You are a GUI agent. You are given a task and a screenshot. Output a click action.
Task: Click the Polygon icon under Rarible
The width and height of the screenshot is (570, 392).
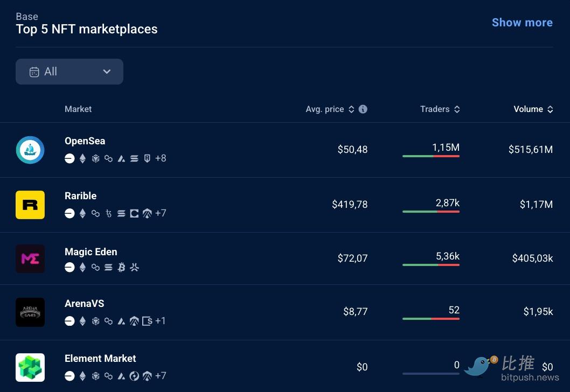pyautogui.click(x=95, y=213)
